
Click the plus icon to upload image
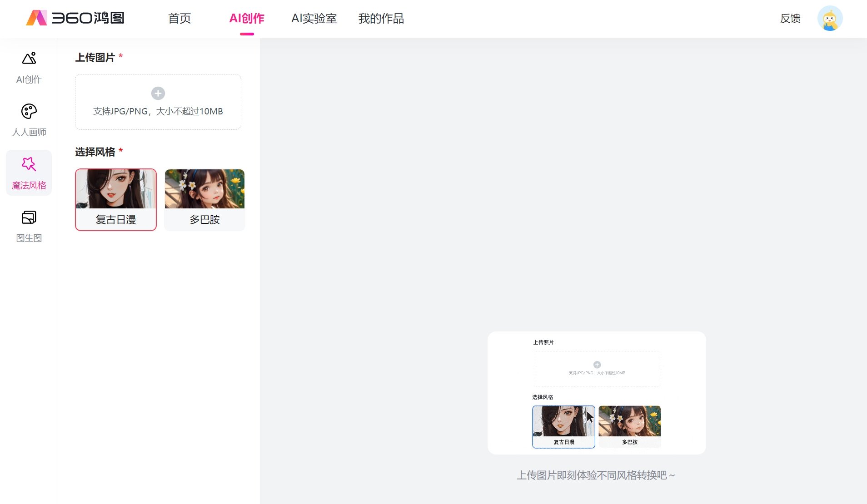pos(158,94)
